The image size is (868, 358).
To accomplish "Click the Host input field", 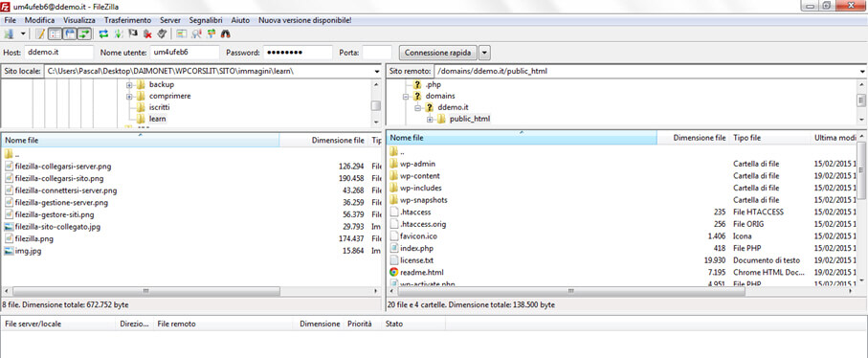I will (58, 53).
